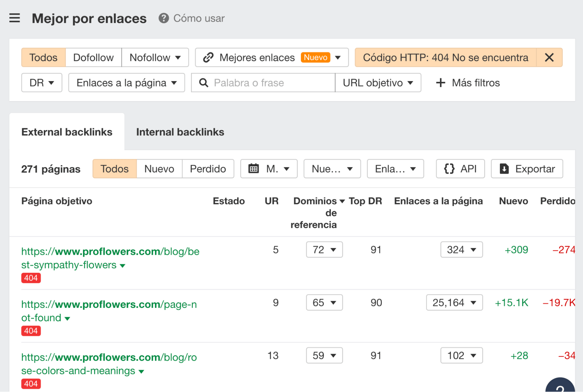This screenshot has width=583, height=392.
Task: Click the Cómo usar help icon
Action: tap(164, 18)
